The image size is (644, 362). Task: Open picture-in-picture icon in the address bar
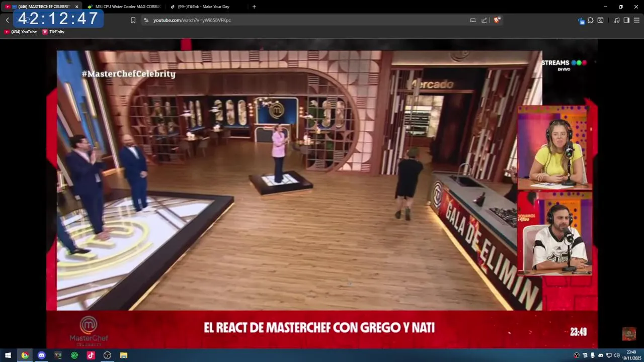pyautogui.click(x=473, y=20)
